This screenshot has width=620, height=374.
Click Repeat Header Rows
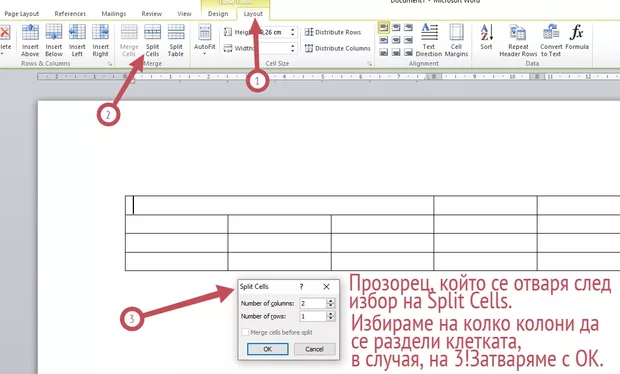point(518,40)
